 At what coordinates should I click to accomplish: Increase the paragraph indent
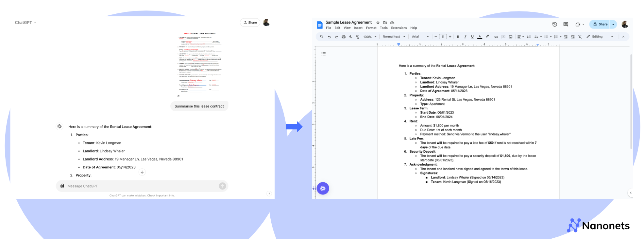tap(573, 37)
